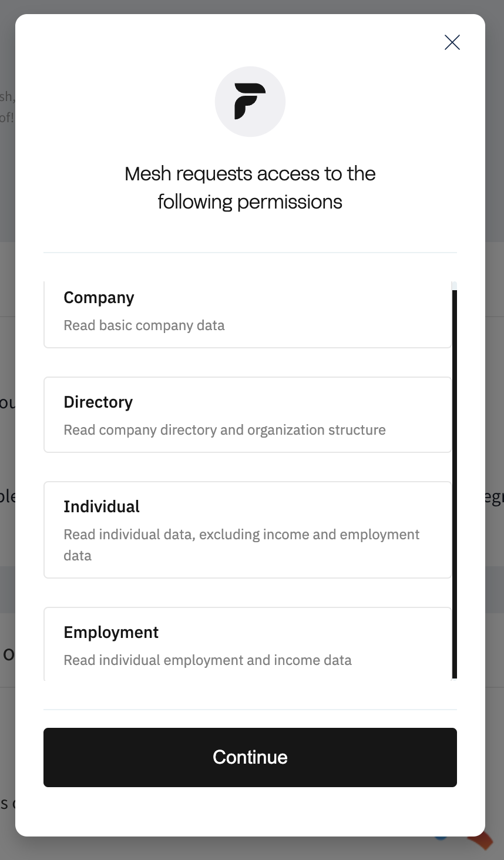Click 'Read individual data, excluding income' description
The image size is (504, 860).
pyautogui.click(x=241, y=535)
